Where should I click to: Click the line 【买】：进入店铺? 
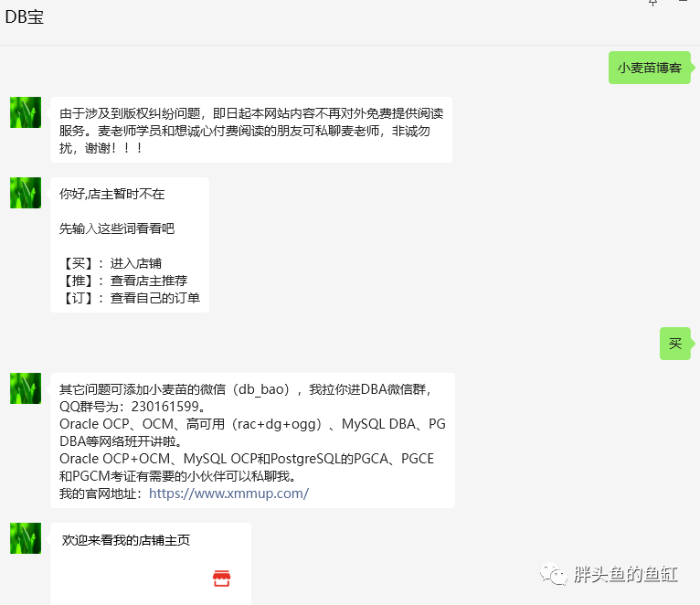coord(111,263)
